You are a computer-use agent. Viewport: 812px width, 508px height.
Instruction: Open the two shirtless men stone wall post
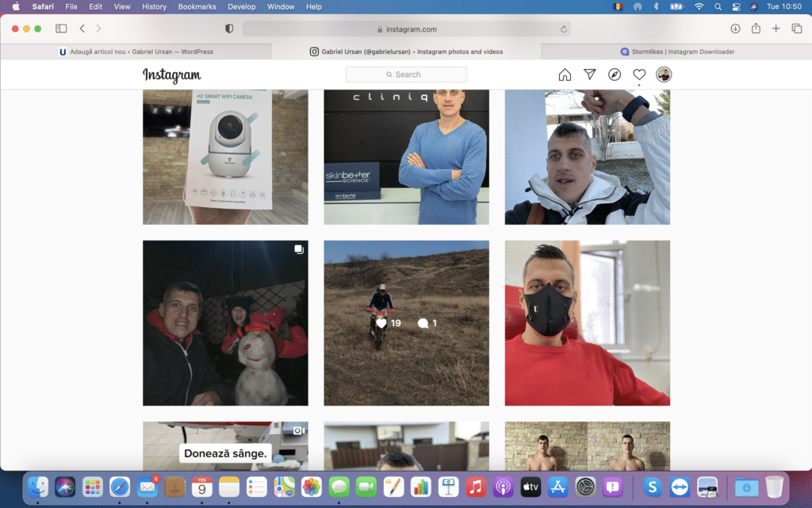[x=588, y=446]
